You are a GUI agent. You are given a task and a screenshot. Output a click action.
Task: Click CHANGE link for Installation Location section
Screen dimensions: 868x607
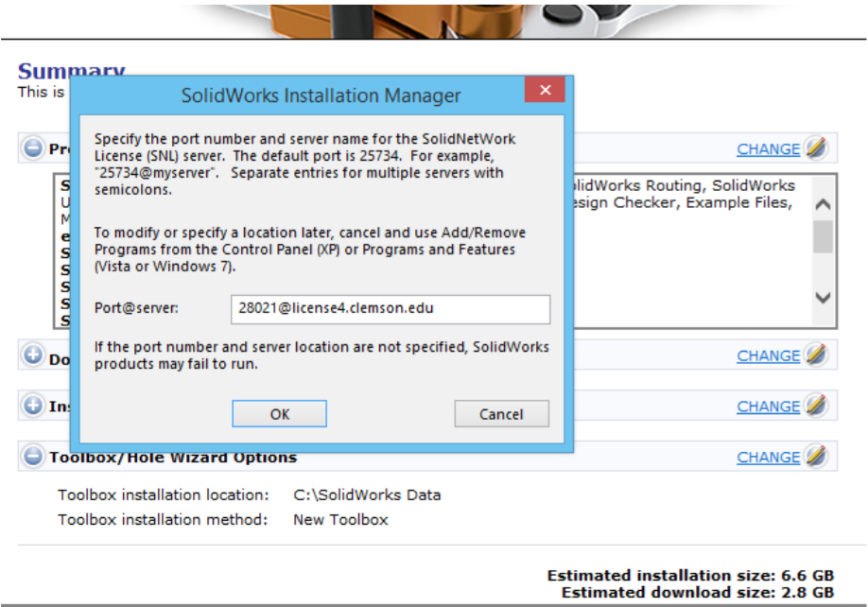tap(768, 407)
